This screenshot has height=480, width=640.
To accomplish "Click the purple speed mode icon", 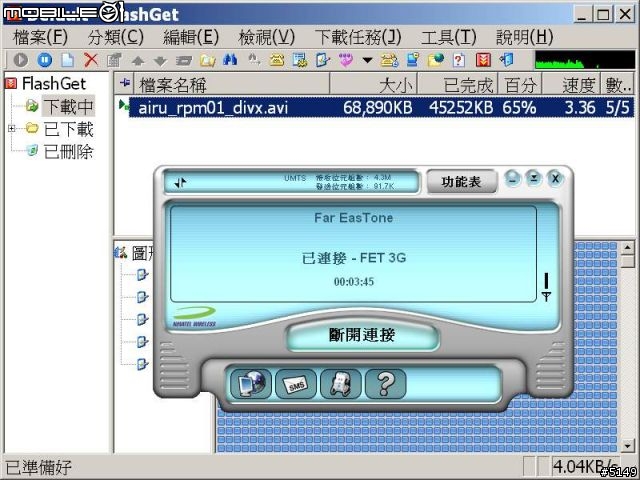I will click(346, 60).
